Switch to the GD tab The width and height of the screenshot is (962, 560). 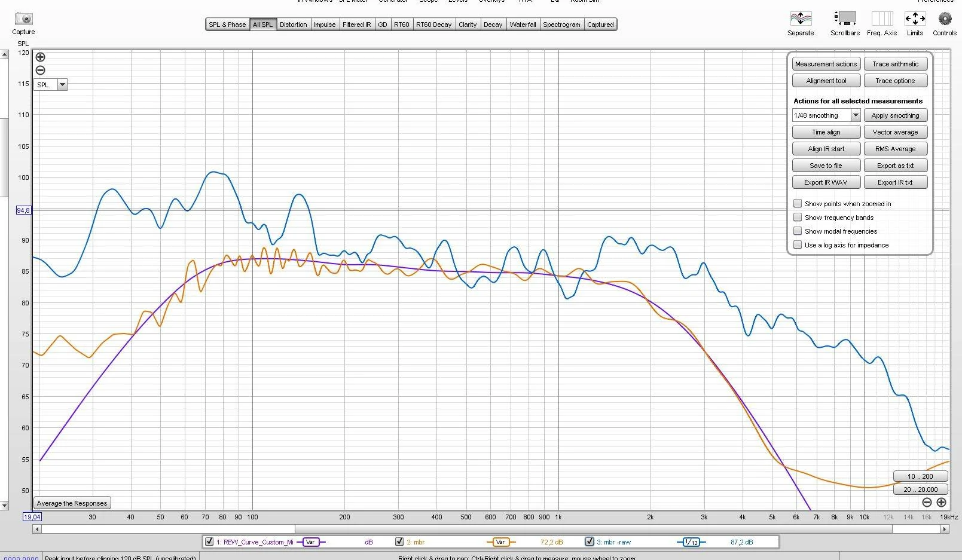383,25
